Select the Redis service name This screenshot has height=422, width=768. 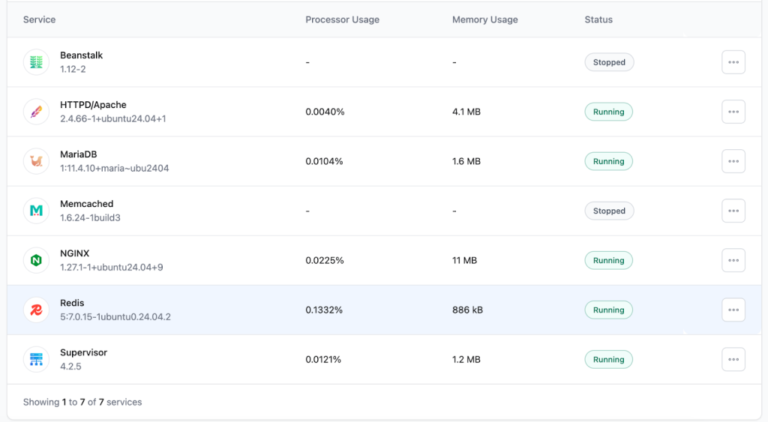[x=72, y=303]
